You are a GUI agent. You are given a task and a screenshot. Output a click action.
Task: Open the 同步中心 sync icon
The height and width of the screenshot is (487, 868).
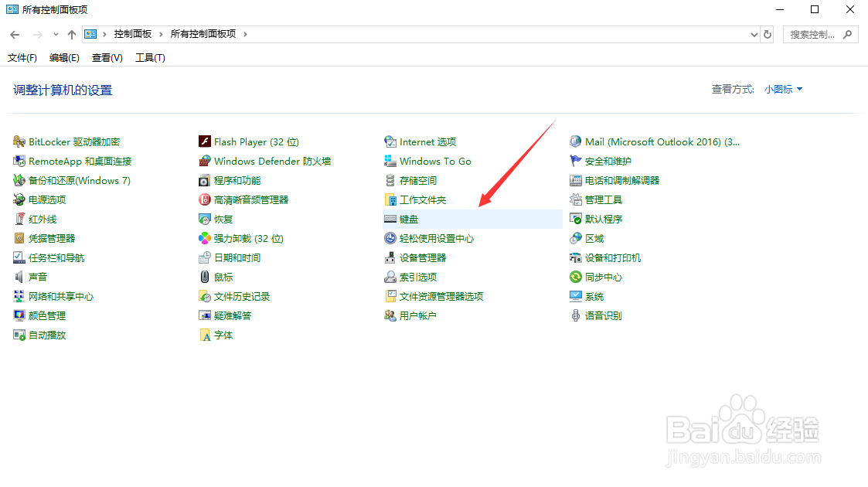(576, 278)
